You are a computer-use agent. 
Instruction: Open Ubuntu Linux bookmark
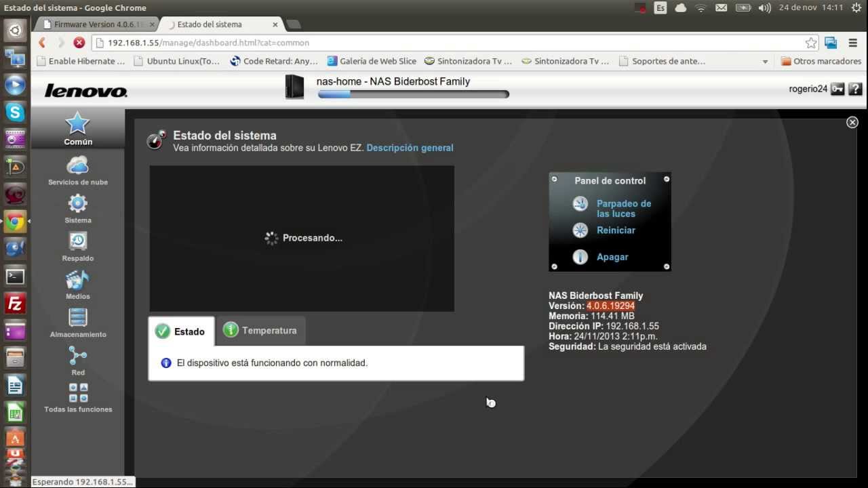coord(177,61)
